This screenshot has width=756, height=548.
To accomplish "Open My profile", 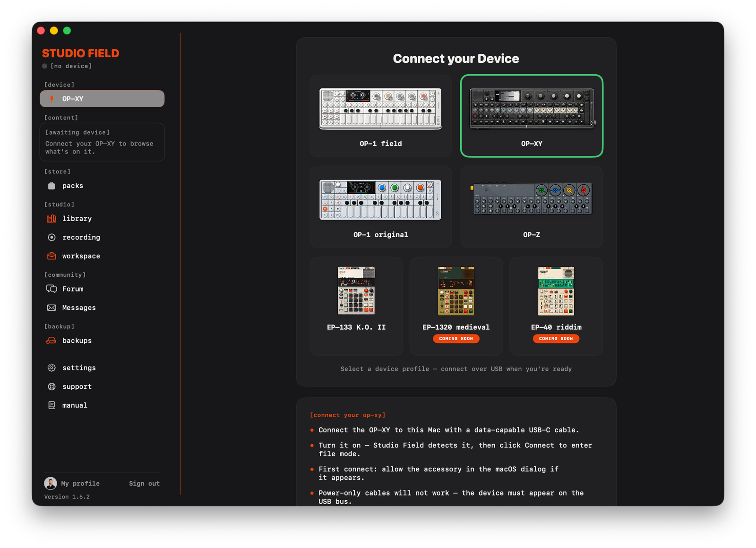I will 80,483.
